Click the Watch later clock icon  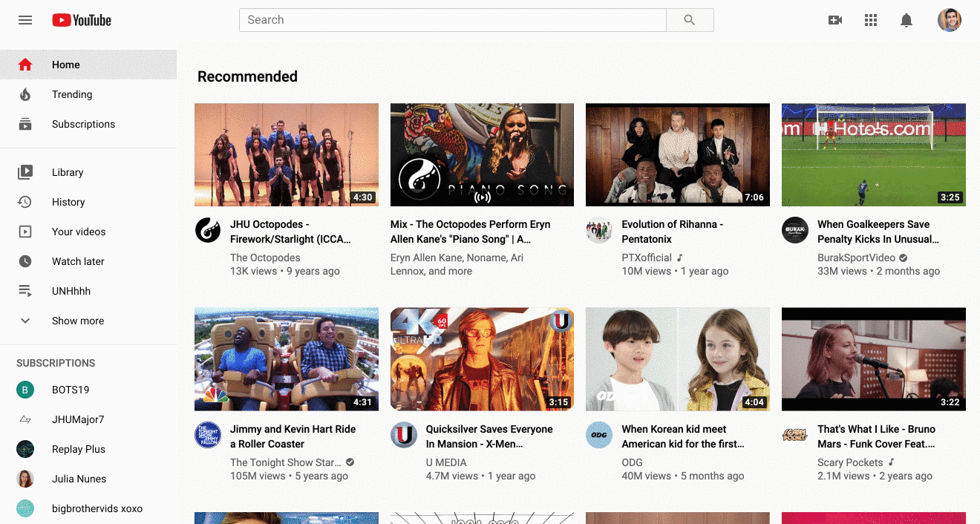pos(25,261)
